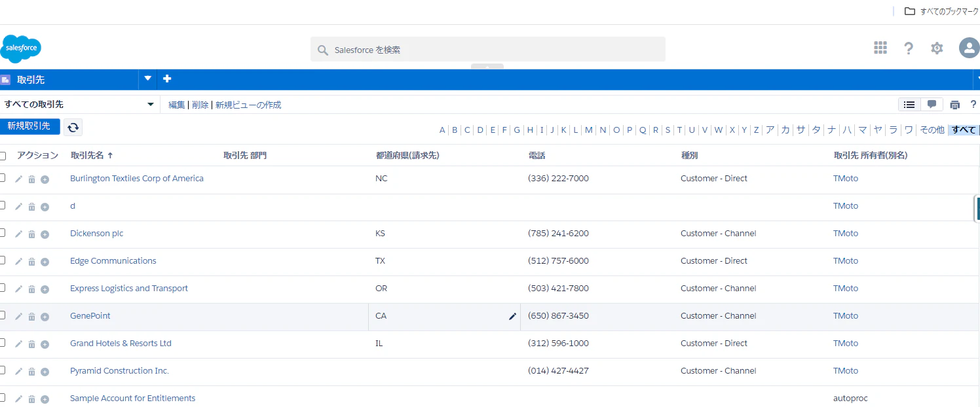Image resolution: width=980 pixels, height=407 pixels.
Task: Check the Pyramid Construction row checkbox
Action: coord(3,370)
